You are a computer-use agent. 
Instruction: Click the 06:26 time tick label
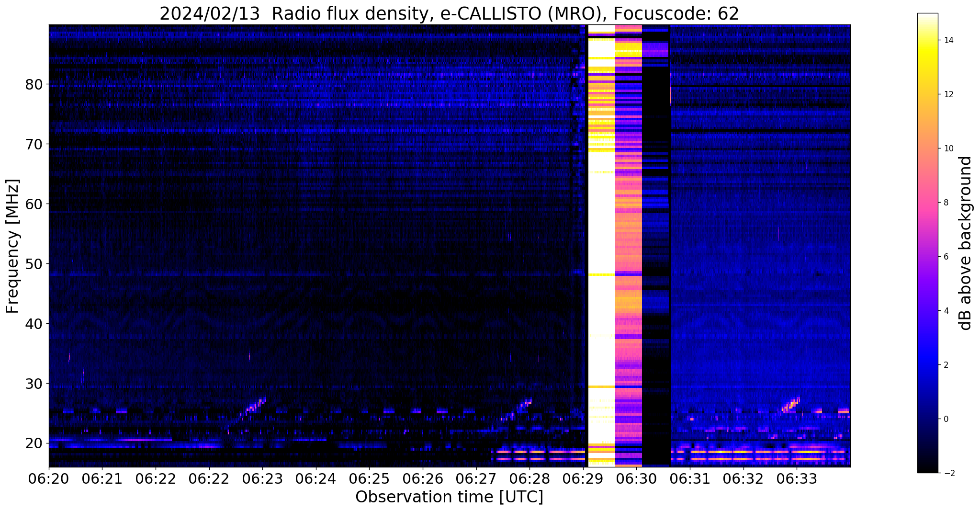click(422, 478)
